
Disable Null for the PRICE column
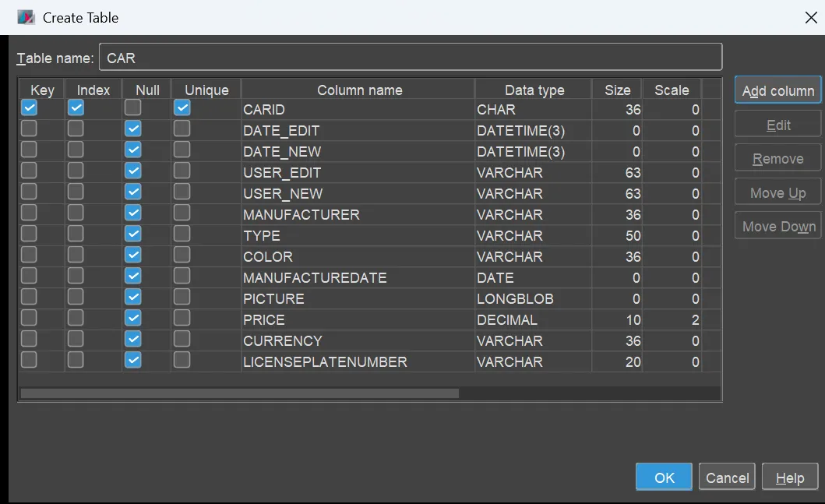133,318
